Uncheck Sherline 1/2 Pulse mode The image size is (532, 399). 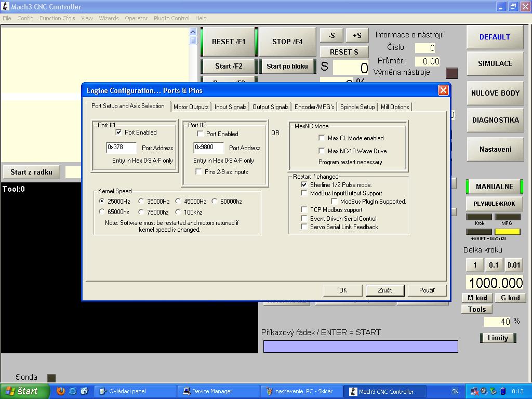304,184
